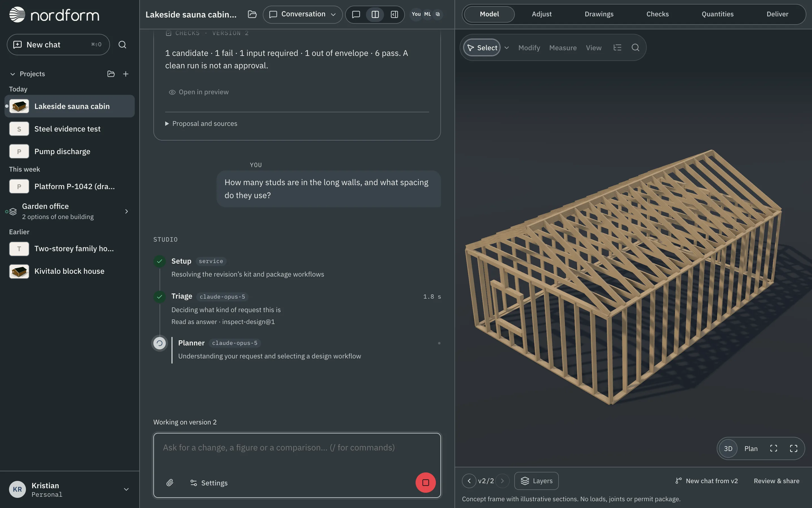Open the Layers panel
812x508 pixels.
536,481
